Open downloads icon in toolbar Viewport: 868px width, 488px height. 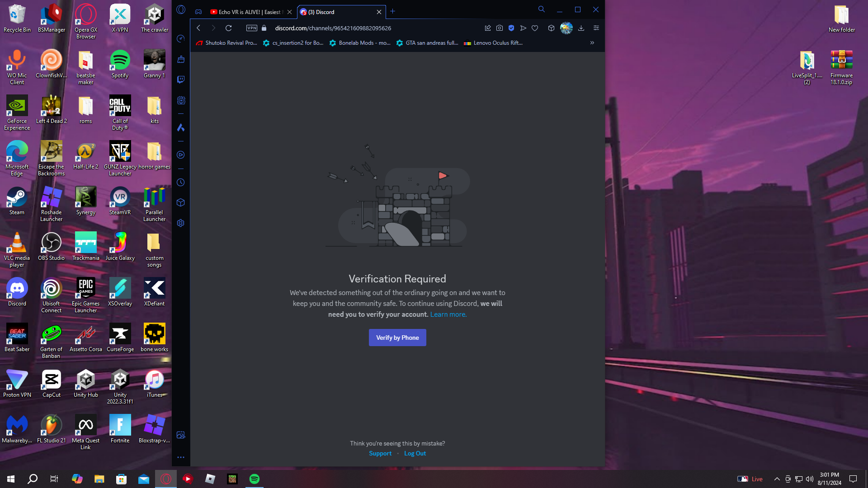click(x=581, y=28)
